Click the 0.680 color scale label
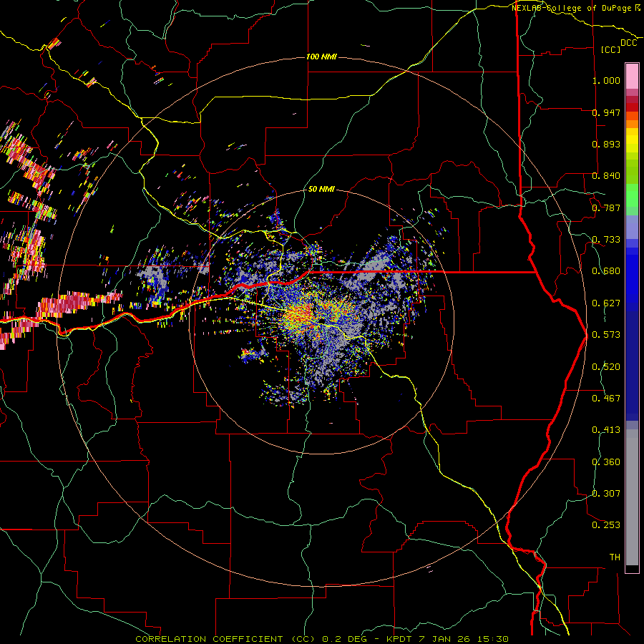Screen dimensions: 644x644 (x=606, y=271)
